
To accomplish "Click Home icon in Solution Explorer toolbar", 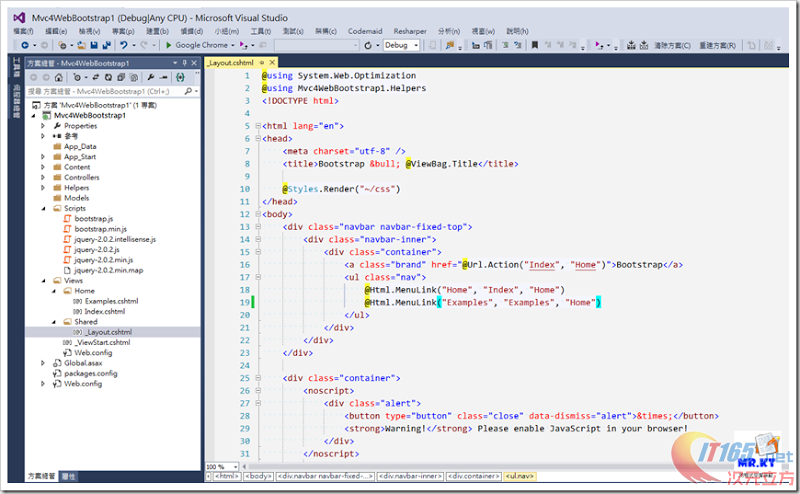I will click(x=59, y=78).
